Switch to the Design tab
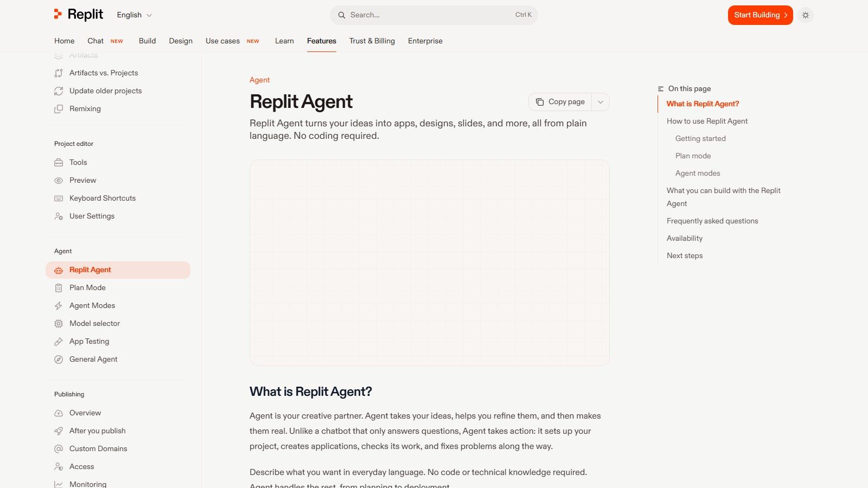Image resolution: width=868 pixels, height=488 pixels. point(181,41)
